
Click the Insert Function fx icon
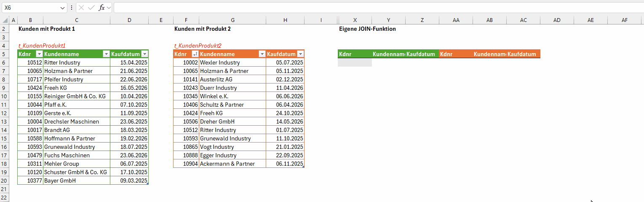coord(102,8)
